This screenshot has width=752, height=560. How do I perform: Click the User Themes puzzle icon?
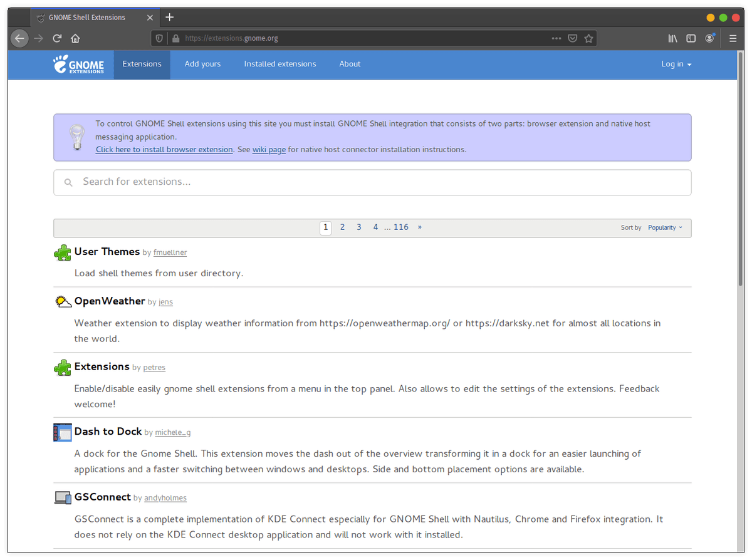(x=62, y=252)
